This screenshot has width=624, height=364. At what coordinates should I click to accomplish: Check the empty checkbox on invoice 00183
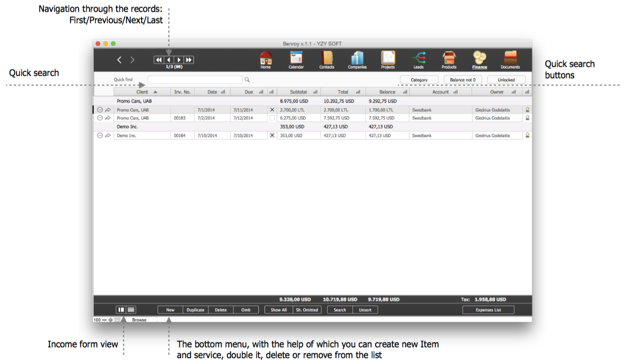(x=272, y=118)
